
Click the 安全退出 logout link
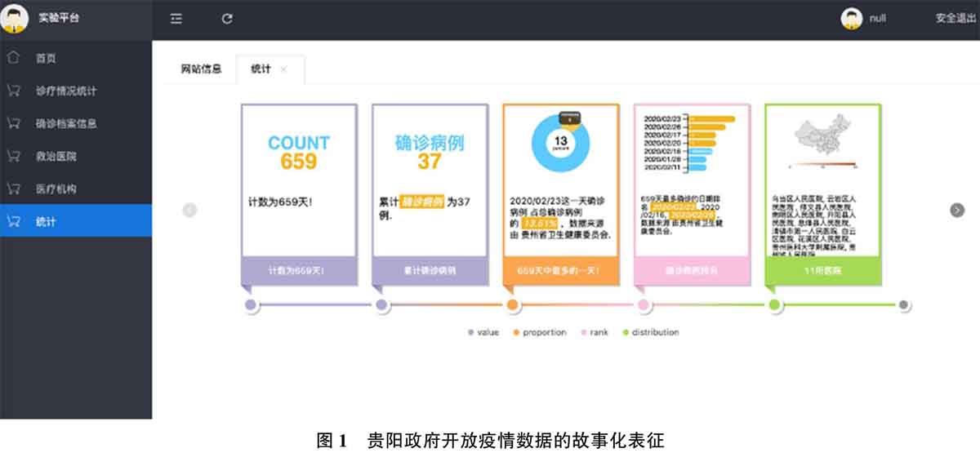pos(955,19)
